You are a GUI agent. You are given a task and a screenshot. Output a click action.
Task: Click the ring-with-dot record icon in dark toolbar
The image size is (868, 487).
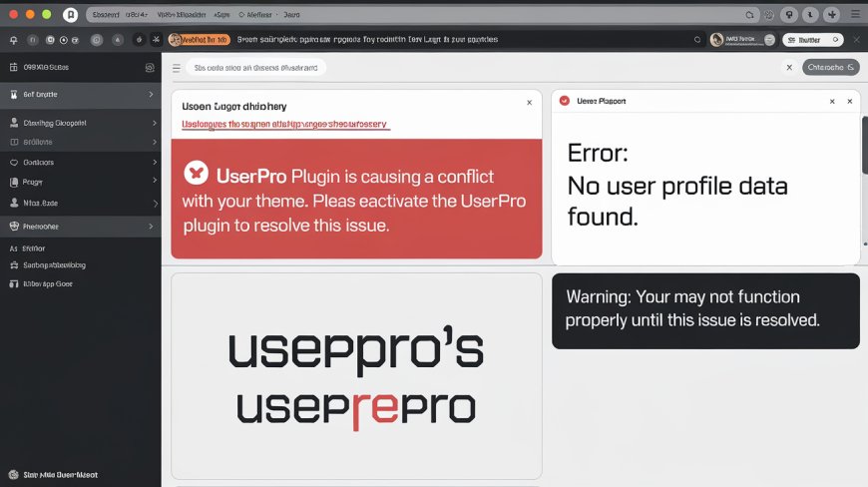click(63, 40)
